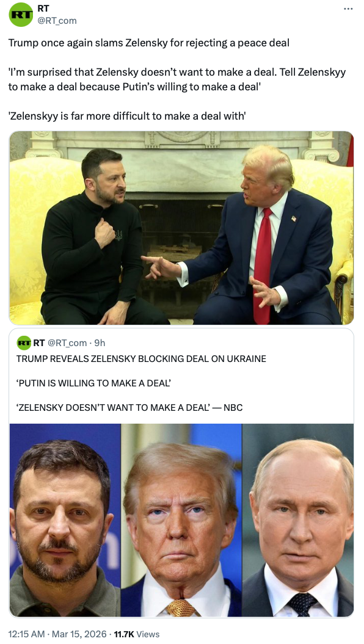Select the 'PUTIN IS WILLING TO MAKE A DEAL' line
This screenshot has width=364, height=644.
tap(93, 383)
